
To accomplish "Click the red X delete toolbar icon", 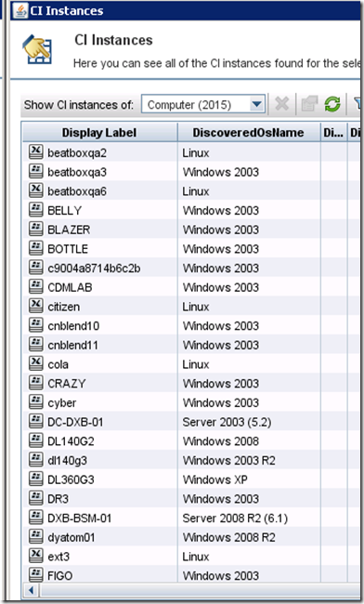I will 282,104.
